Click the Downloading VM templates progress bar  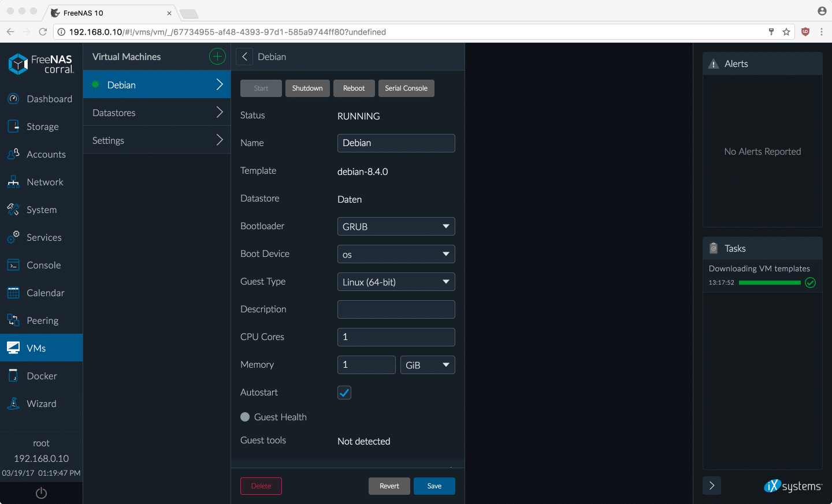click(x=770, y=282)
